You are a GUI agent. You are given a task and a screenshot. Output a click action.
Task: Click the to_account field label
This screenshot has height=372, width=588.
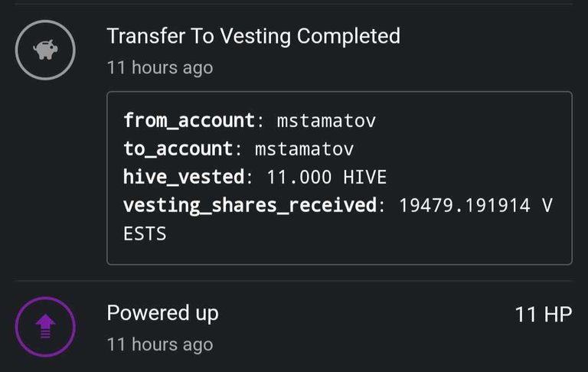coord(178,149)
